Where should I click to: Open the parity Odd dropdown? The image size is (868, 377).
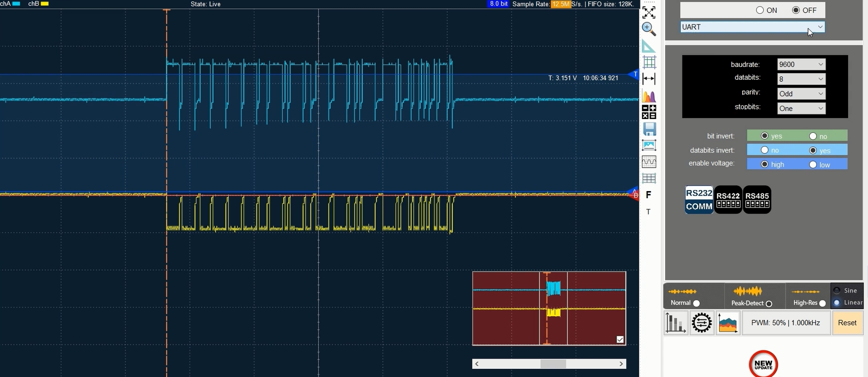[x=801, y=94]
